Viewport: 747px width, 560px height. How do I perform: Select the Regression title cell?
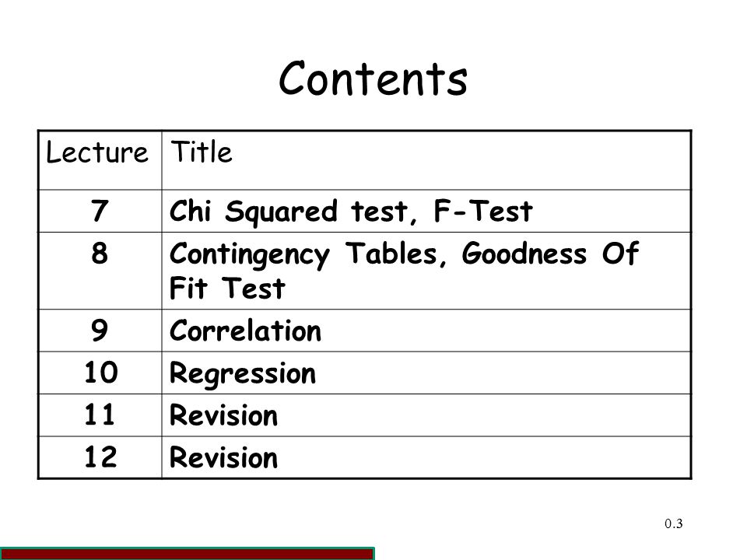tap(426, 373)
